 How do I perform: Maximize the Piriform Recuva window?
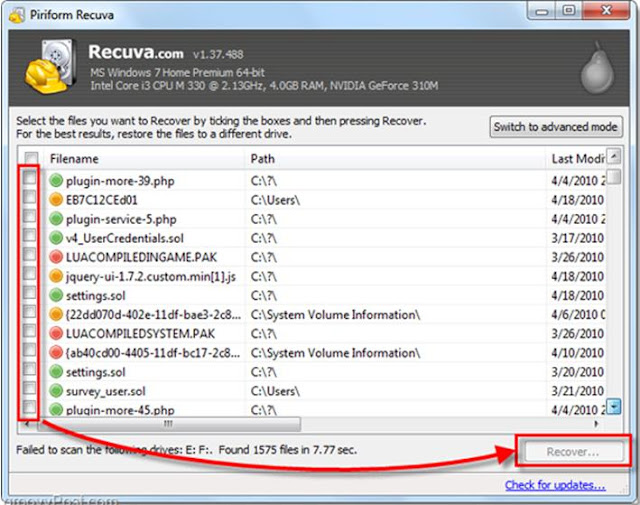point(569,10)
